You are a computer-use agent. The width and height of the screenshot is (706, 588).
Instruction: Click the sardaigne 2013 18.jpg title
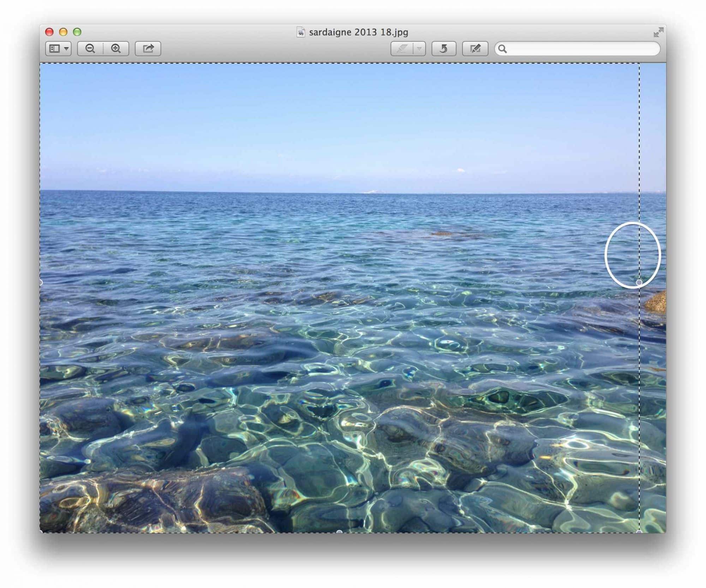pyautogui.click(x=358, y=32)
